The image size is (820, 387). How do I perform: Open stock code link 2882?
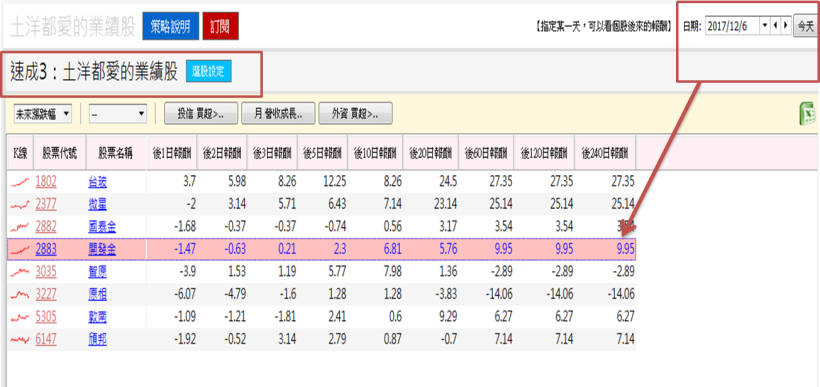click(46, 227)
